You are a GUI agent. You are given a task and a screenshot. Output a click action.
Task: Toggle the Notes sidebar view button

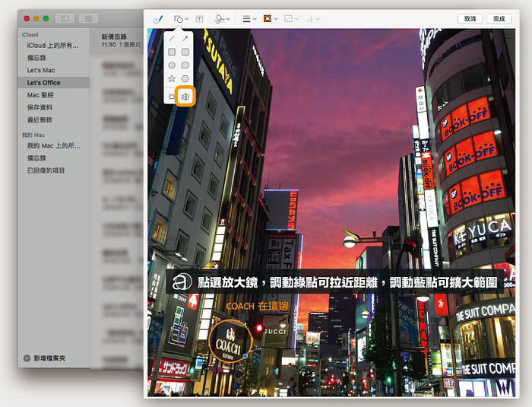pyautogui.click(x=65, y=19)
